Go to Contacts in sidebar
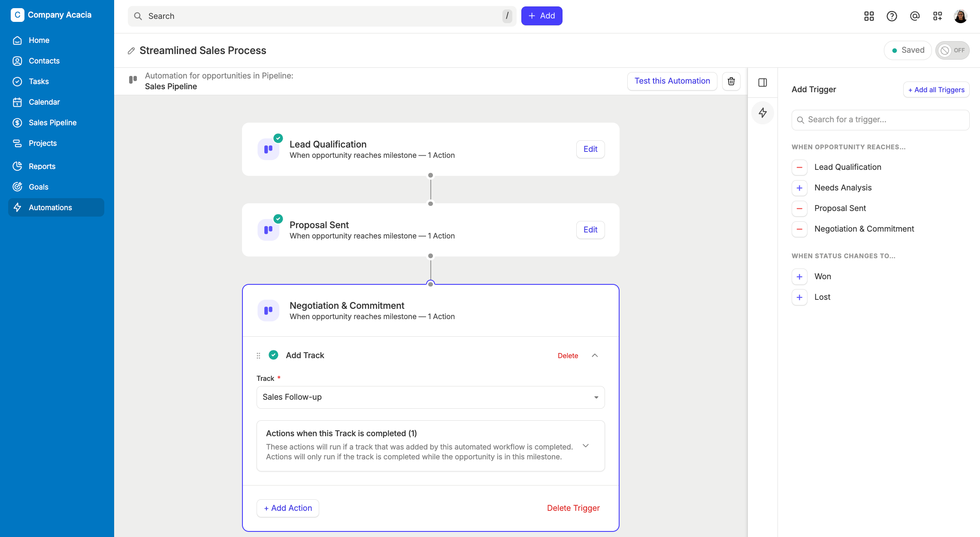 (x=56, y=61)
